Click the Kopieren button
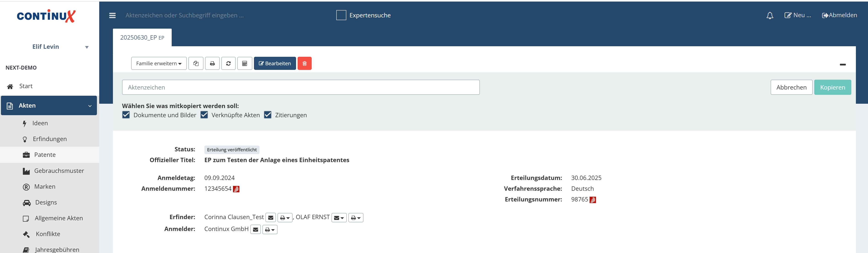868x253 pixels. 832,87
